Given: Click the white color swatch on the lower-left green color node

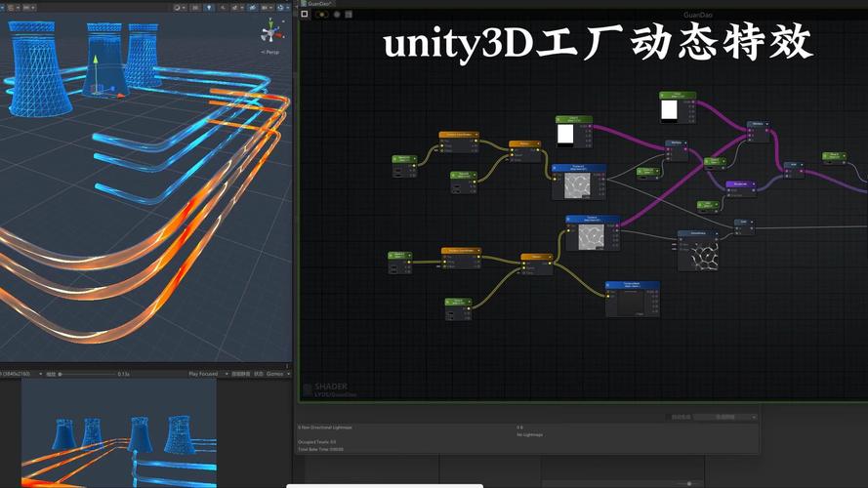Looking at the screenshot, I should [565, 134].
